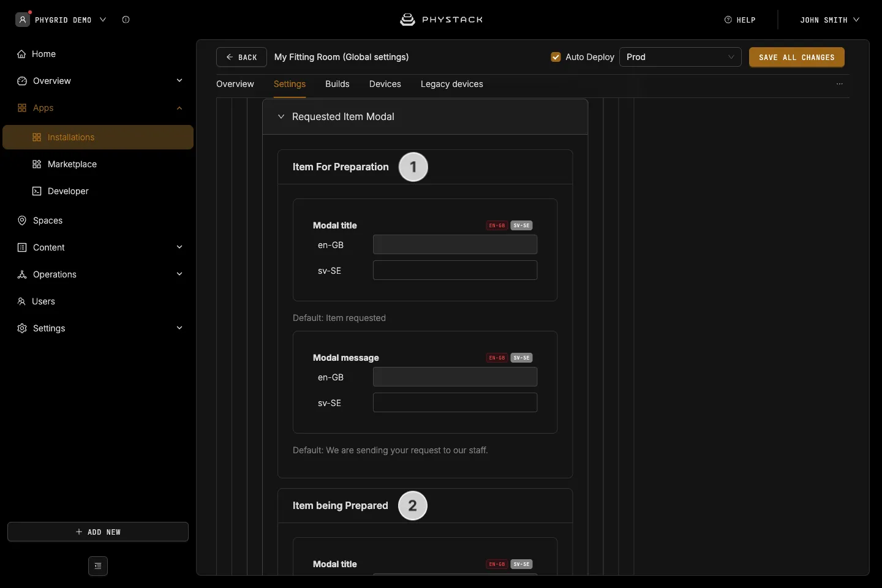882x588 pixels.
Task: Click the Installations icon in the sidebar
Action: click(x=37, y=137)
